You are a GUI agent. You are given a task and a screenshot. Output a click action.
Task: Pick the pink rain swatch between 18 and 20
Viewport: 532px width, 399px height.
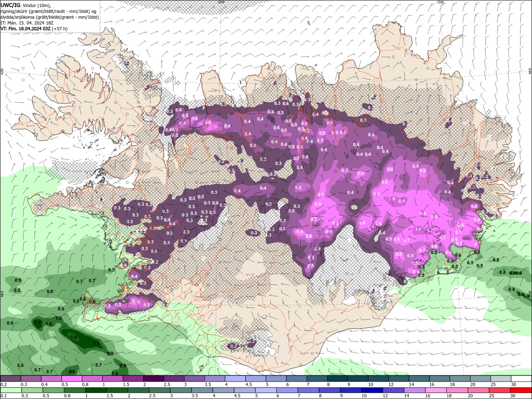[x=457, y=390]
